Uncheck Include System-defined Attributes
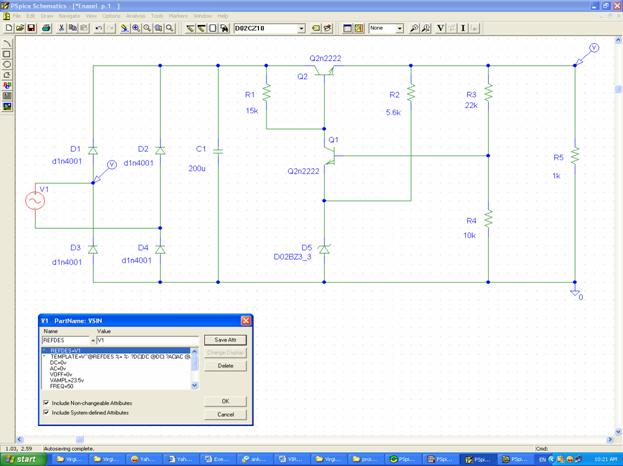Viewport: 623px width, 466px height. [46, 411]
